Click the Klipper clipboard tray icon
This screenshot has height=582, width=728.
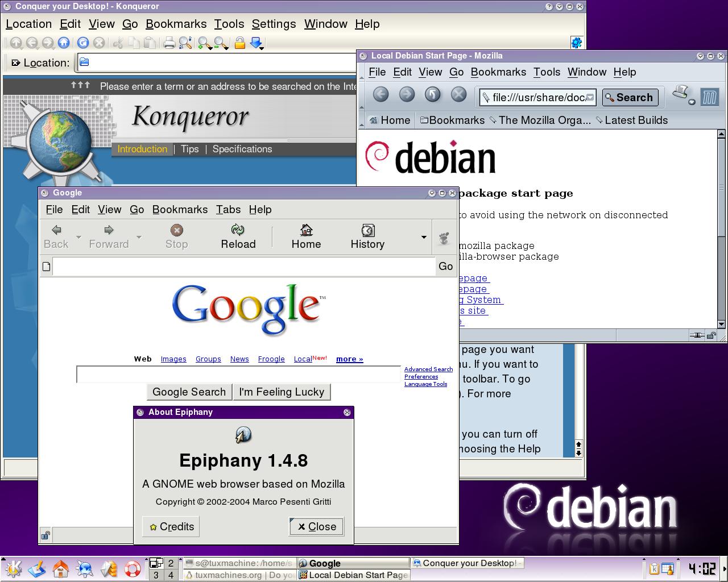pos(654,569)
